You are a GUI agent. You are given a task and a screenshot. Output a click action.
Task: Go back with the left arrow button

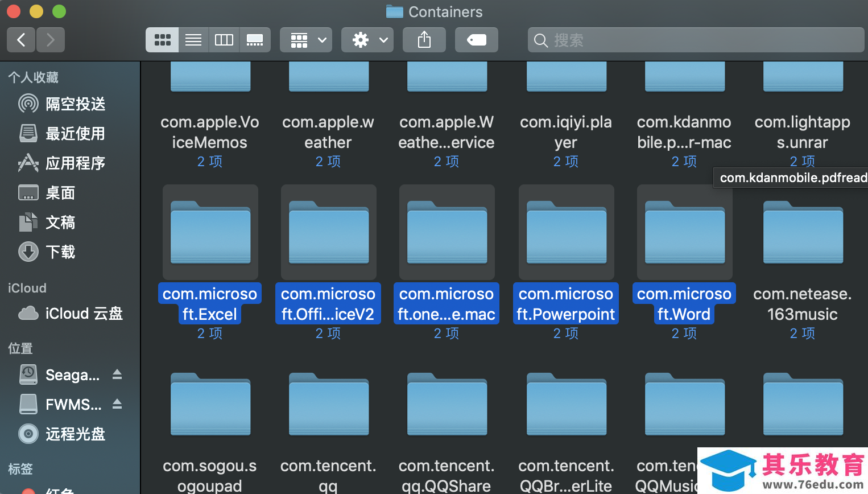21,40
